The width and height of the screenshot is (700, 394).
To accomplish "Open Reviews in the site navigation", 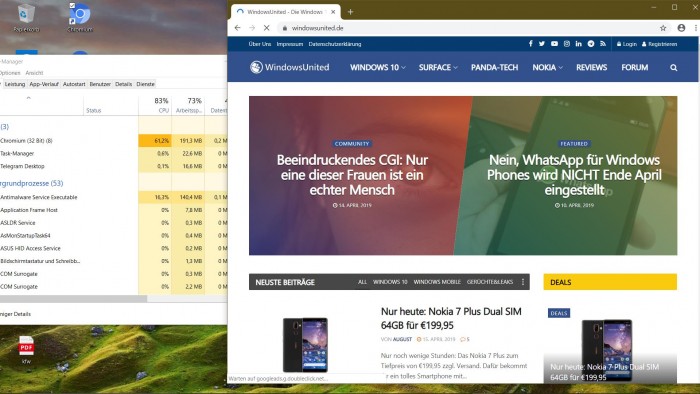I will click(591, 67).
